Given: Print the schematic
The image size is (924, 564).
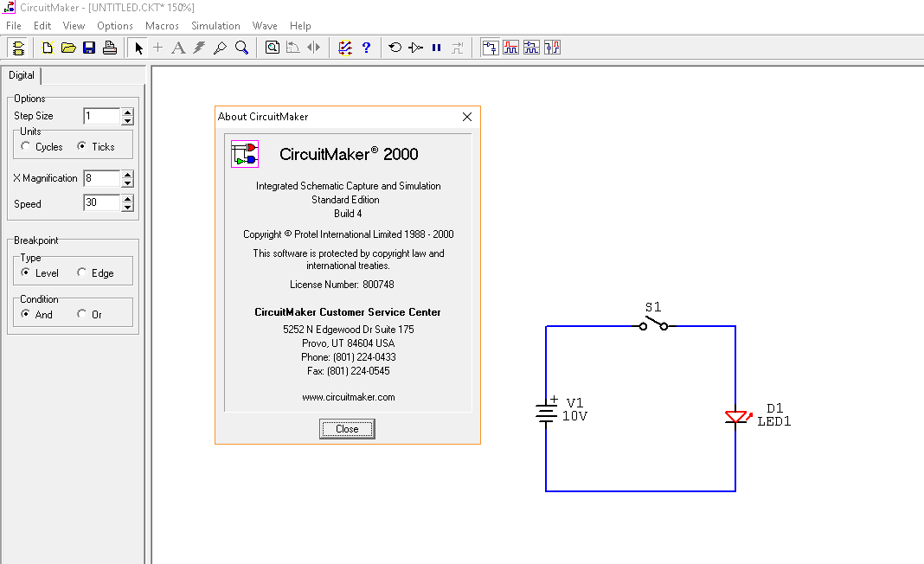Looking at the screenshot, I should coord(110,48).
